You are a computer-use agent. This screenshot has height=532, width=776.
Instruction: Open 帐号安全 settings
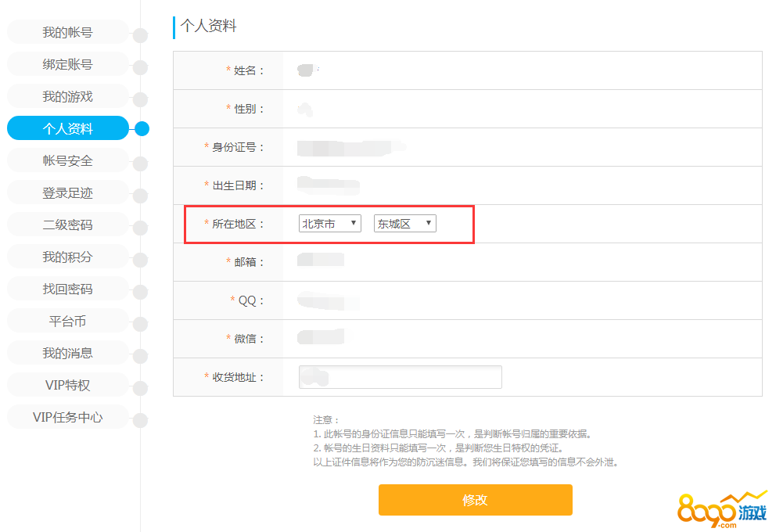pyautogui.click(x=67, y=160)
